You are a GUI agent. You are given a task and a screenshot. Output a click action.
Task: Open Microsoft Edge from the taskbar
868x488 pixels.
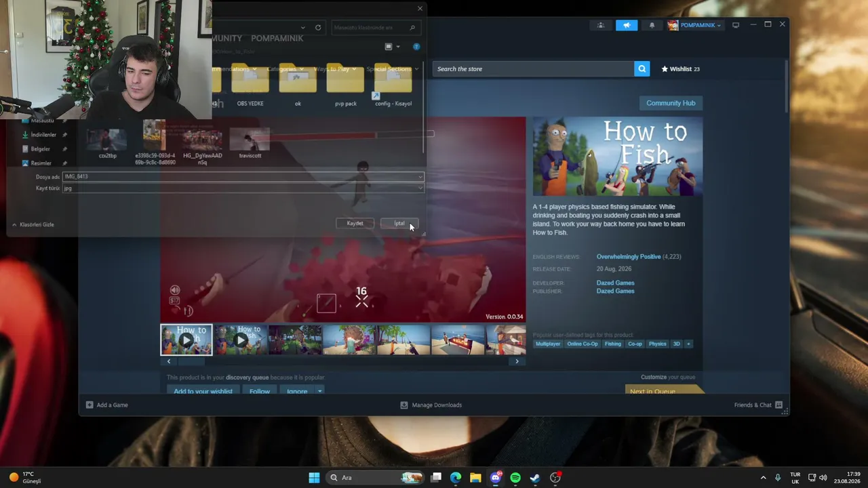coord(456,478)
